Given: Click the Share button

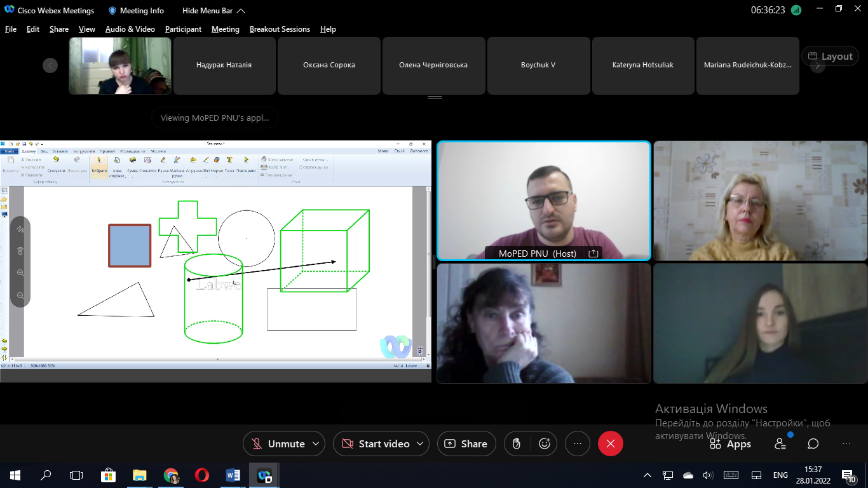Looking at the screenshot, I should [466, 444].
